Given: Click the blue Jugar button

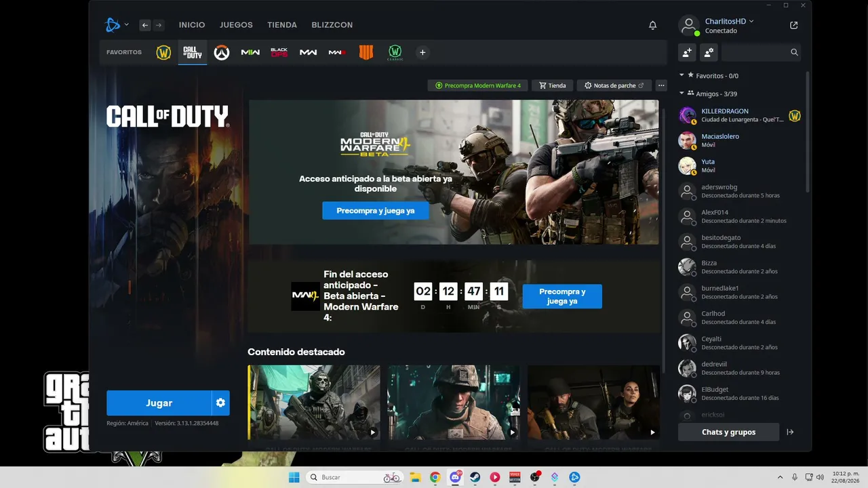Looking at the screenshot, I should pyautogui.click(x=159, y=403).
